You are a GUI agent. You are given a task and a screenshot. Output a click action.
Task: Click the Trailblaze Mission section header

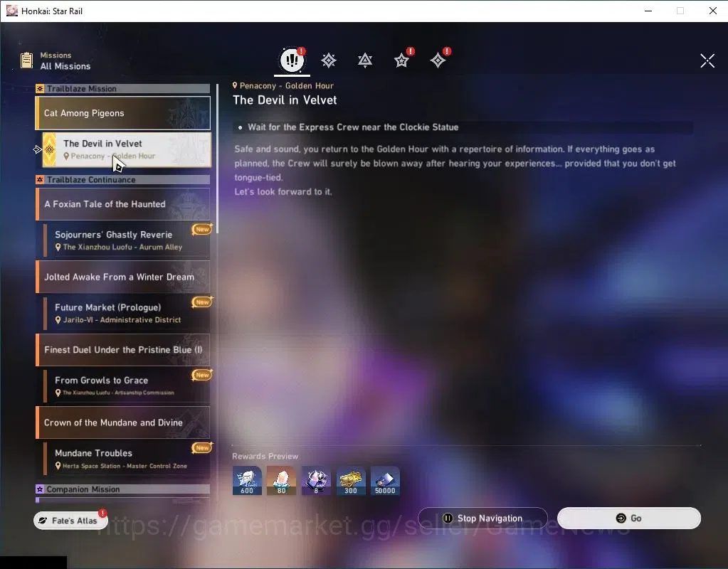(122, 89)
